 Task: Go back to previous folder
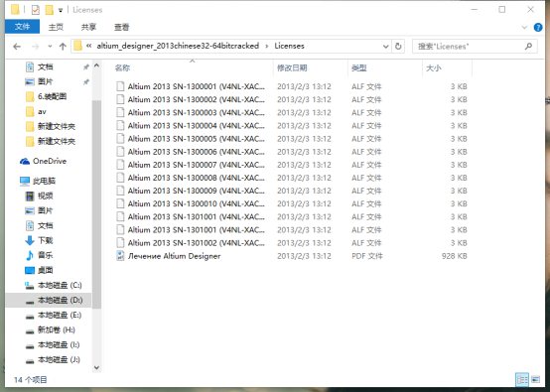17,47
